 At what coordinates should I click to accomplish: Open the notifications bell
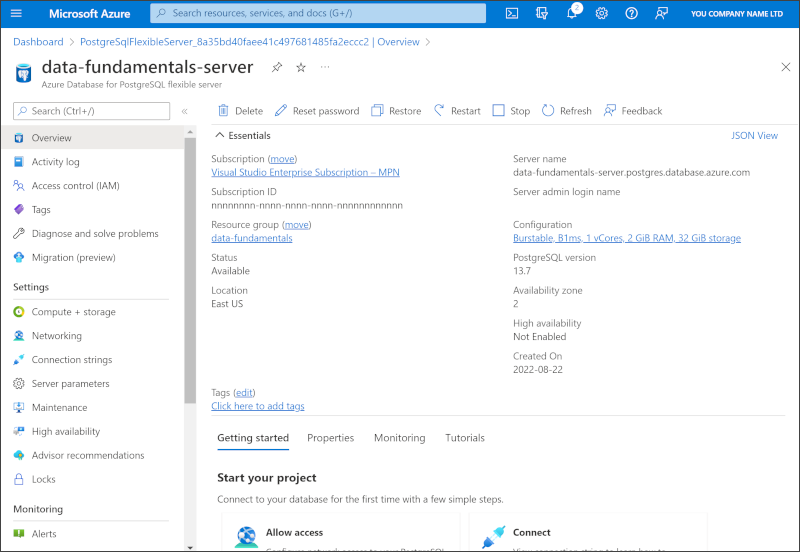click(572, 12)
